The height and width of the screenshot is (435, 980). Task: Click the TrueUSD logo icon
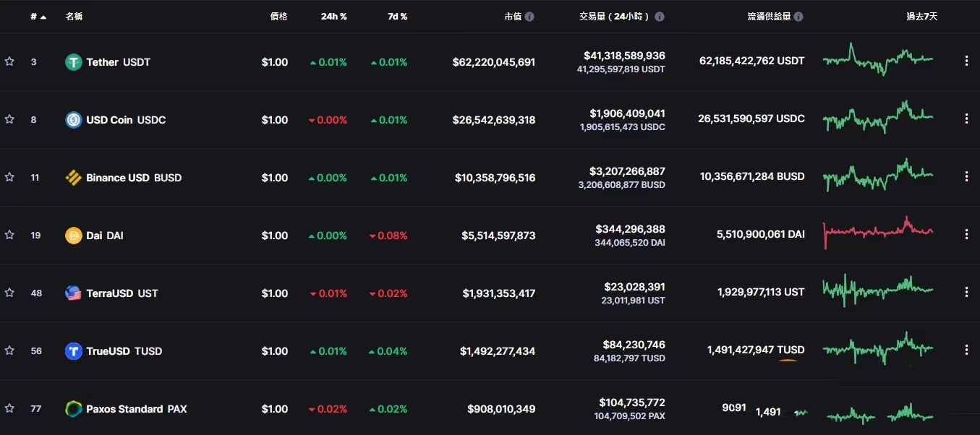coord(73,351)
